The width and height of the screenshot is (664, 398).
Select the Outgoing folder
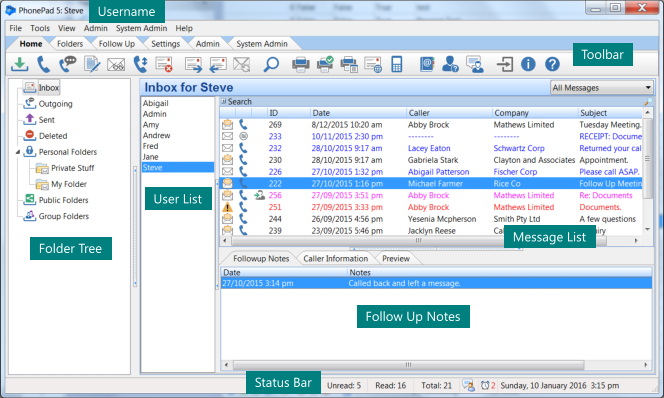55,104
